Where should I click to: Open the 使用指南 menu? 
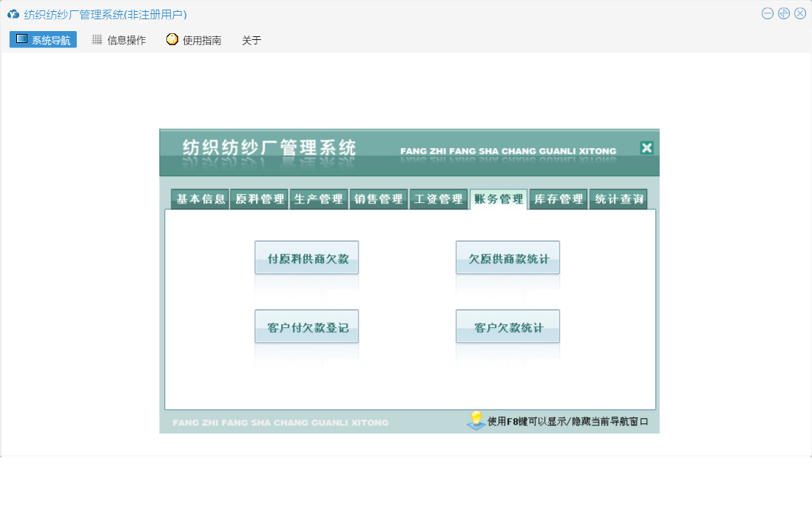(194, 40)
